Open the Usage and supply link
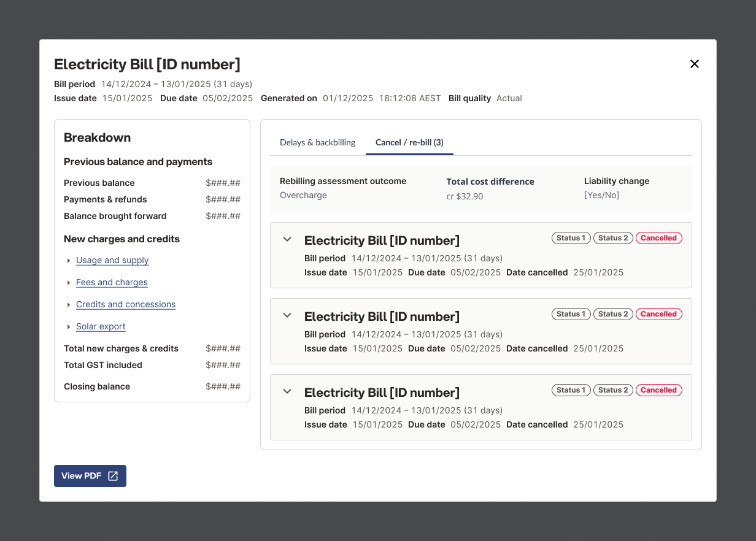 [x=112, y=260]
